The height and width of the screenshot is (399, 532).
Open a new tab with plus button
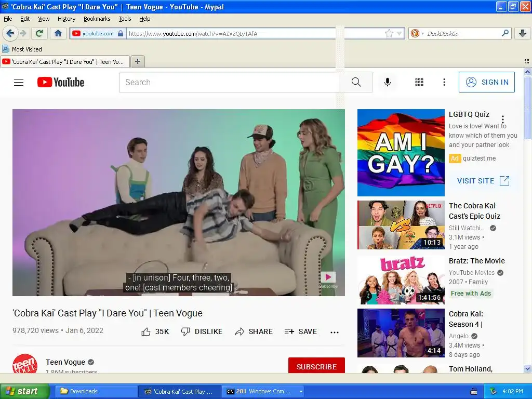click(x=137, y=61)
